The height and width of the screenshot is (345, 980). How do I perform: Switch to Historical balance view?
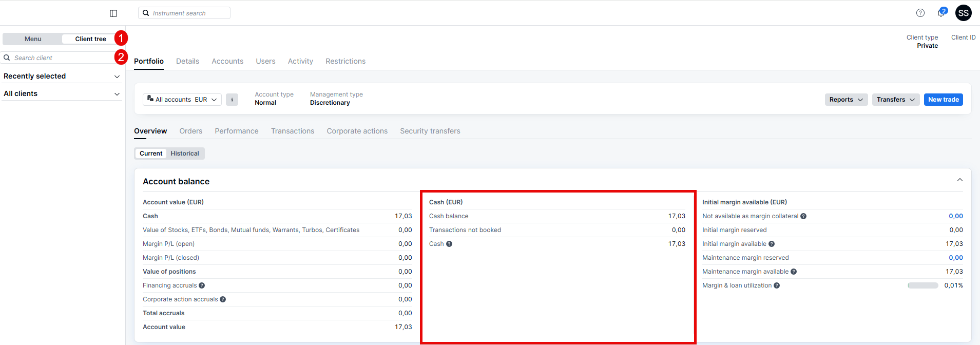tap(184, 154)
